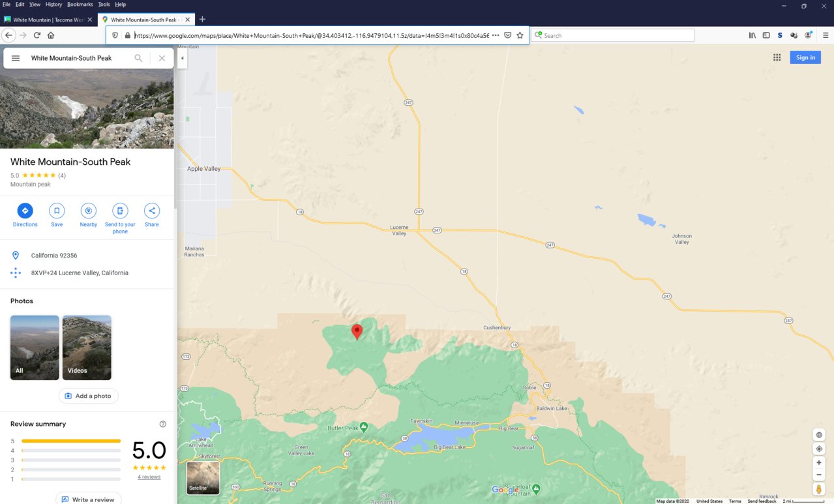The image size is (834, 504).
Task: Get Directions to White Mountain-South Peak
Action: pyautogui.click(x=25, y=211)
